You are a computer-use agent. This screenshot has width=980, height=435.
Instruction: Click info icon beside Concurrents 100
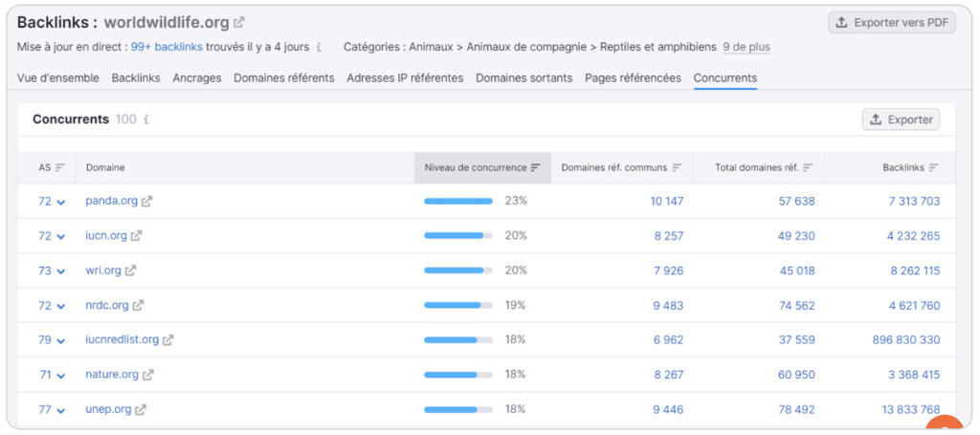(x=146, y=120)
